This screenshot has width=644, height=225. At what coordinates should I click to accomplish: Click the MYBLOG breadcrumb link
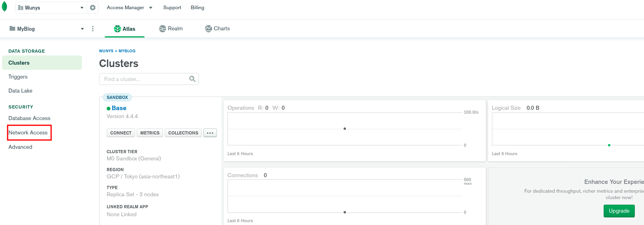point(127,51)
